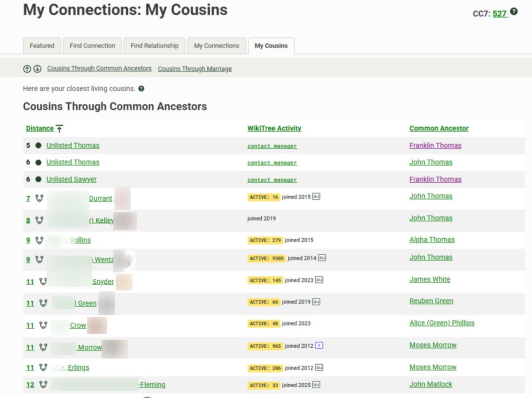The height and width of the screenshot is (398, 532).
Task: Click sort arrow icon beside Distance header
Action: 59,129
